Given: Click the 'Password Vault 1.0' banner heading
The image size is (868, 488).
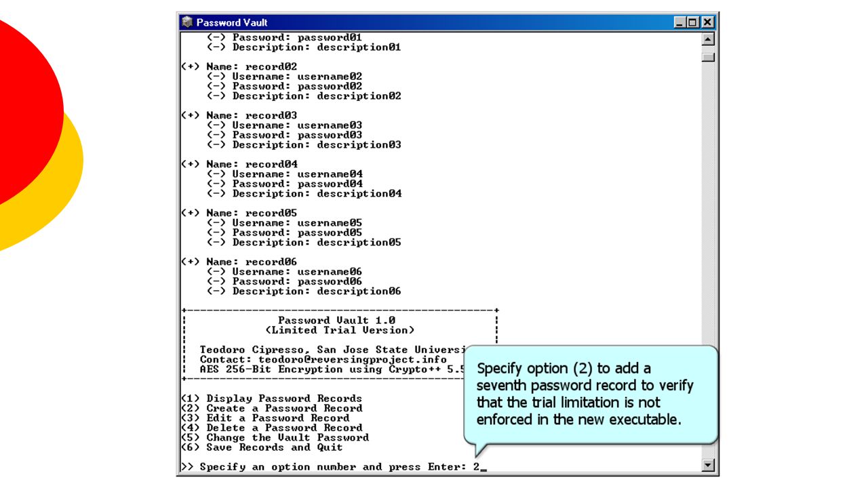Looking at the screenshot, I should (x=336, y=321).
